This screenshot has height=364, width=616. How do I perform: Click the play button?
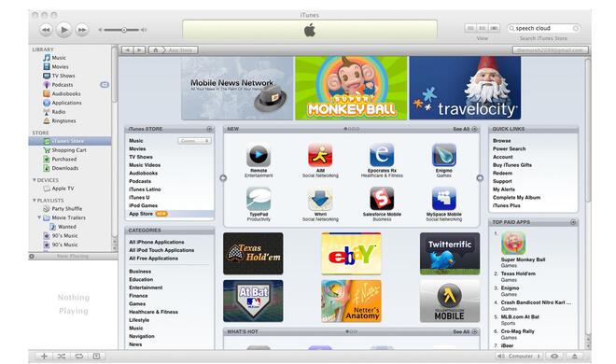[64, 30]
